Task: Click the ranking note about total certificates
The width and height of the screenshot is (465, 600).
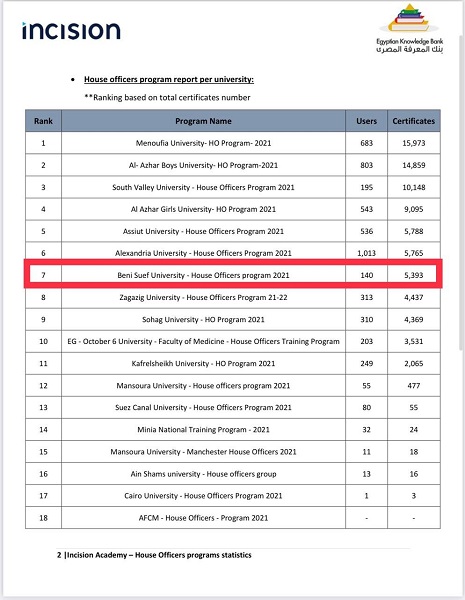Action: click(x=167, y=98)
